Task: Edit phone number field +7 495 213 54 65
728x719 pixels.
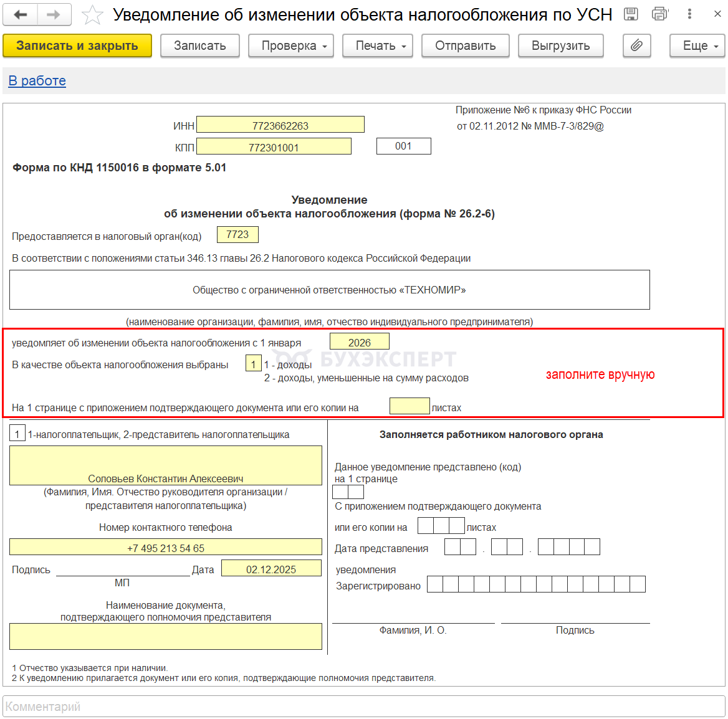Action: click(166, 547)
